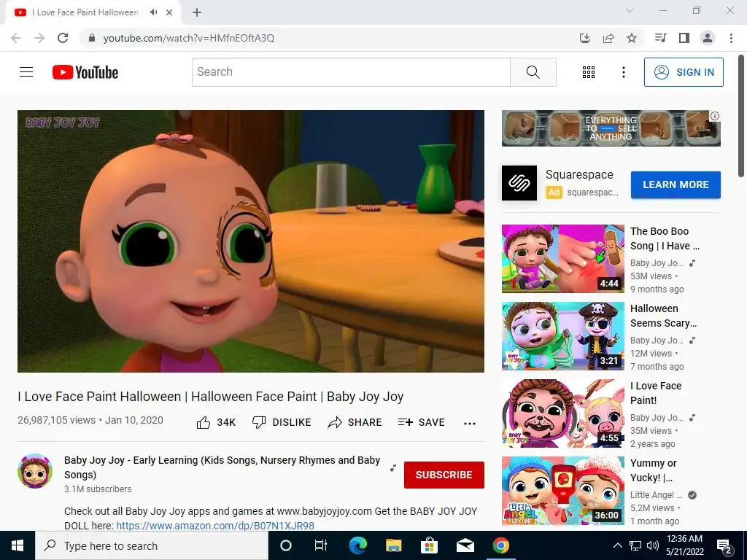Install app icon in address bar
747x560 pixels.
(x=584, y=38)
